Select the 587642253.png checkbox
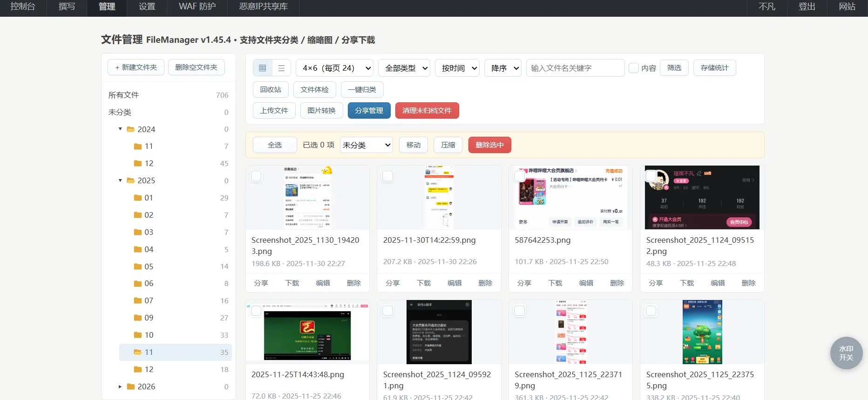This screenshot has width=868, height=400. tap(519, 176)
